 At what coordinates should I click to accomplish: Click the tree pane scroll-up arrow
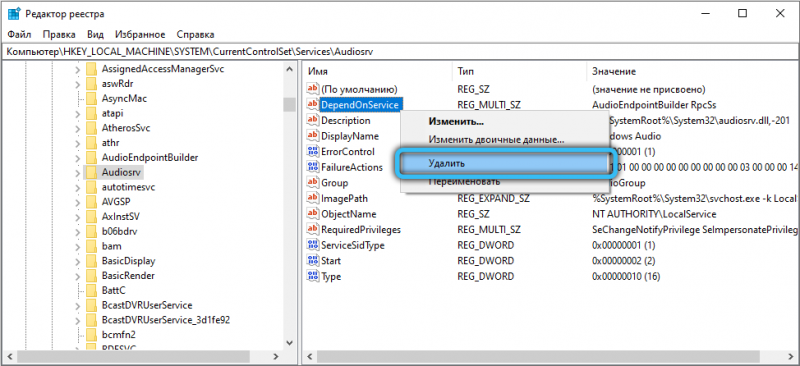point(289,69)
